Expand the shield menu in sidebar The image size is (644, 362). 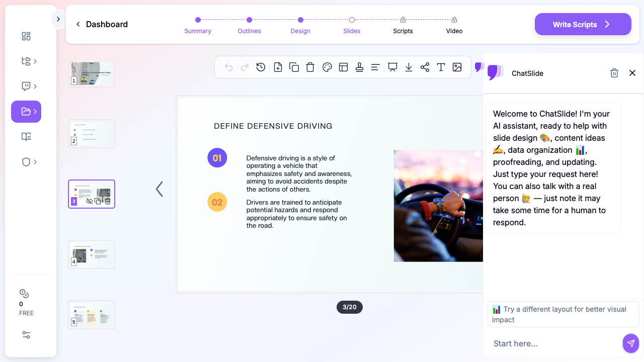pyautogui.click(x=29, y=162)
